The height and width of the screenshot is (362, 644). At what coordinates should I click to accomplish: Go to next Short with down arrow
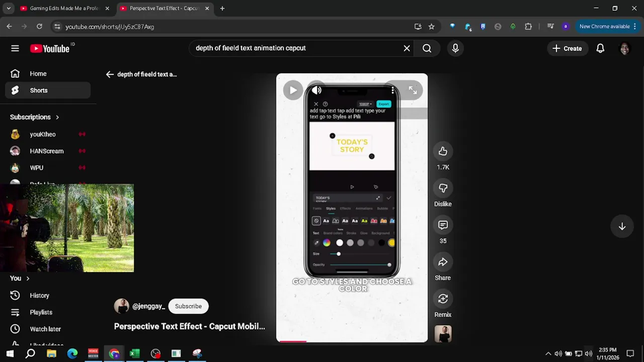(622, 226)
